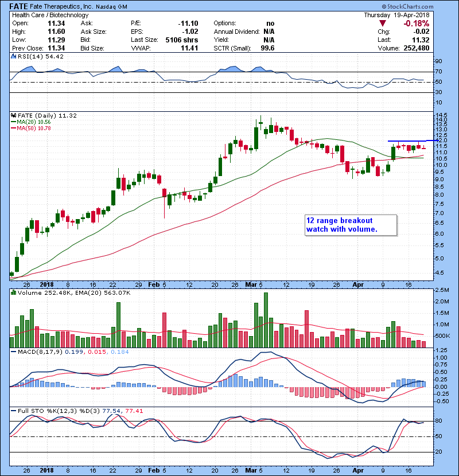Click the RSI(14) 54.42 legend
Image resolution: width=459 pixels, height=476 pixels.
pyautogui.click(x=40, y=56)
